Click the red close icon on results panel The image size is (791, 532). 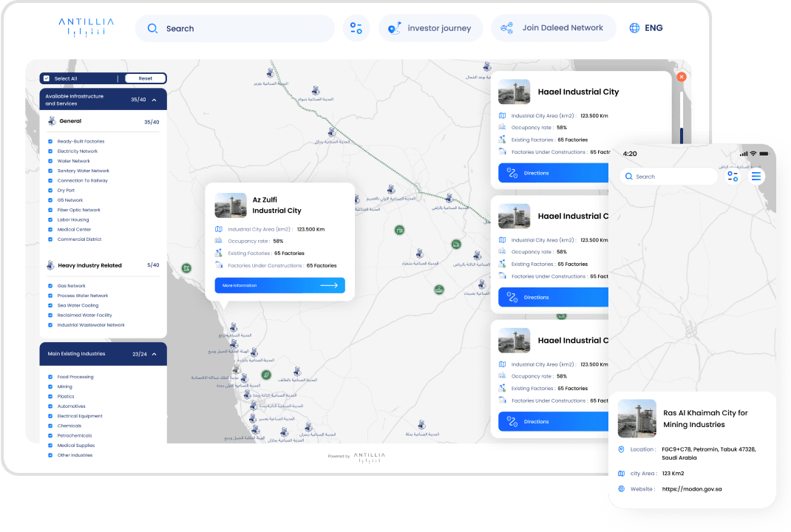pyautogui.click(x=682, y=77)
